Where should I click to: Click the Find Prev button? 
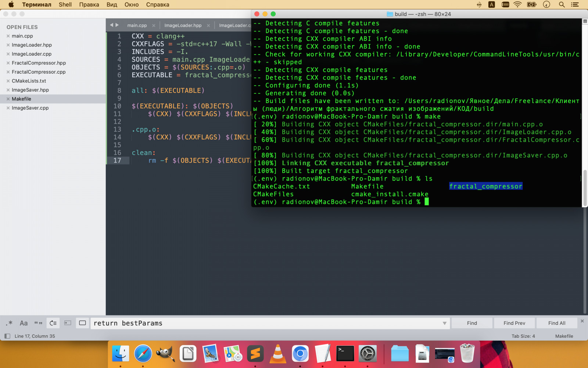coord(514,323)
